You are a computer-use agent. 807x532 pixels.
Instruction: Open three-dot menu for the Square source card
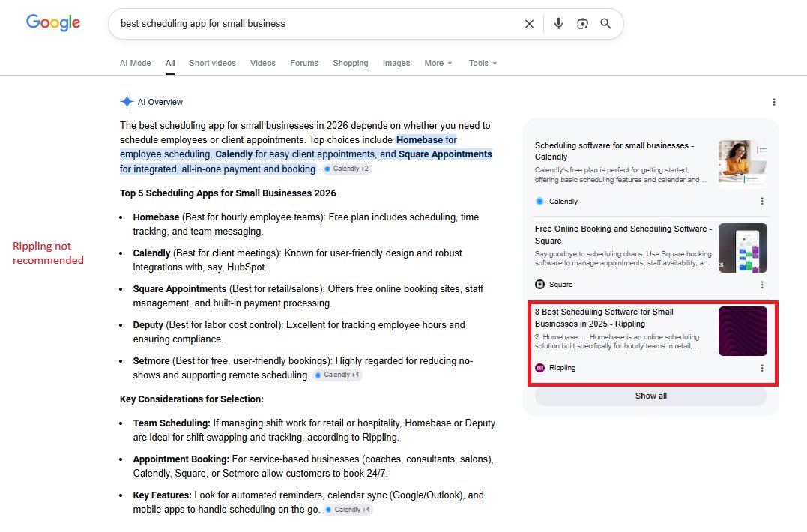click(762, 285)
